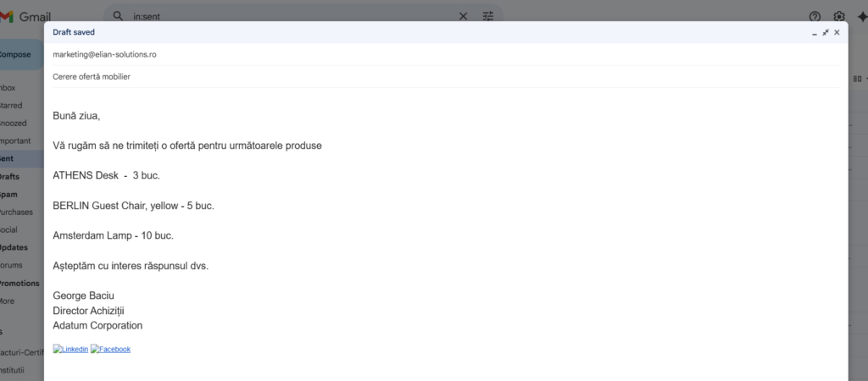Click the Facebook signature link
This screenshot has width=868, height=381.
point(110,349)
